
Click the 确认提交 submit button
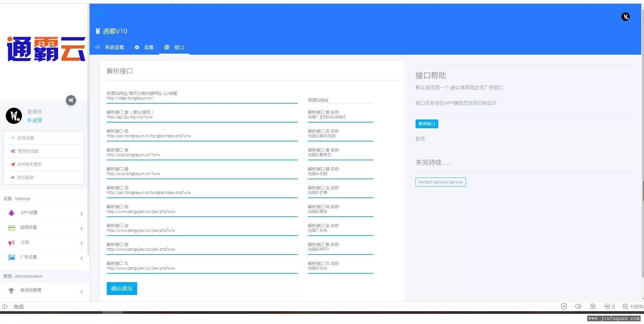pos(122,289)
